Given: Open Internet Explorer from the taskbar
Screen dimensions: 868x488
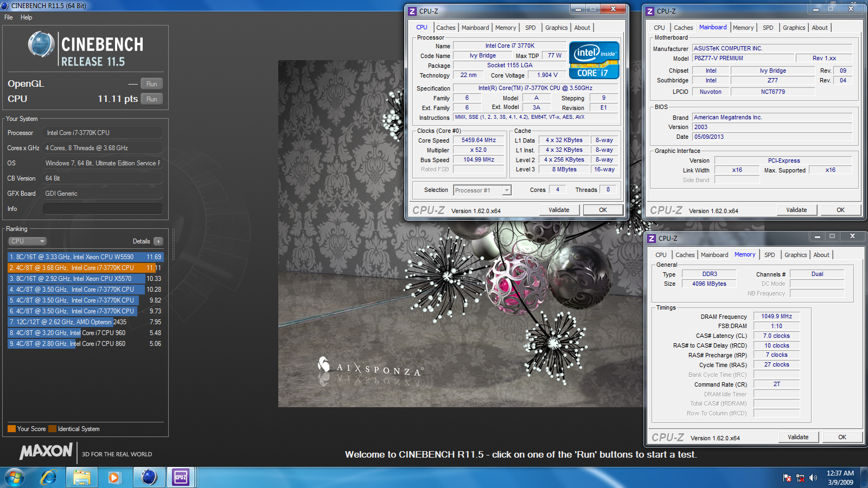Looking at the screenshot, I should pyautogui.click(x=49, y=477).
